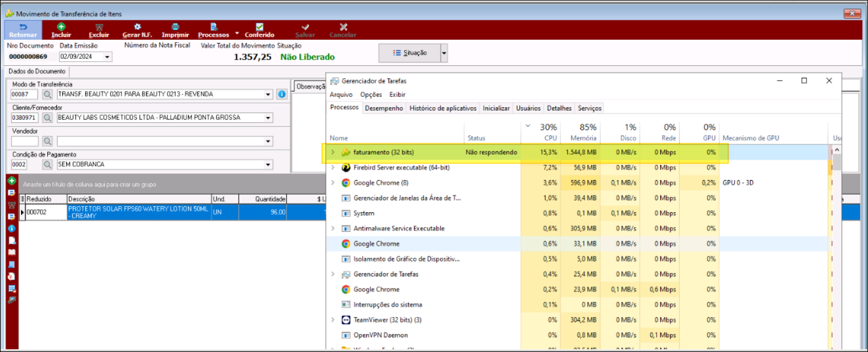Expand the TeamViewer (32 bits) (3) process
This screenshot has height=352, width=868.
click(333, 320)
